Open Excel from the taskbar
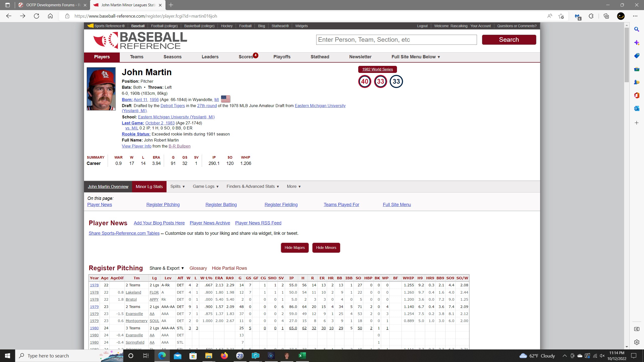The width and height of the screenshot is (644, 362). (x=302, y=355)
